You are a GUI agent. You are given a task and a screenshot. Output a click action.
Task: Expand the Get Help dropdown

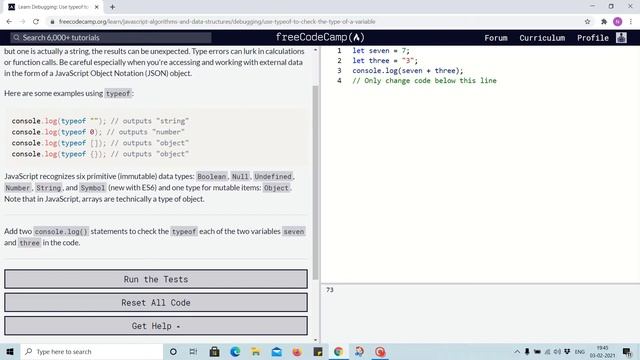coord(156,326)
